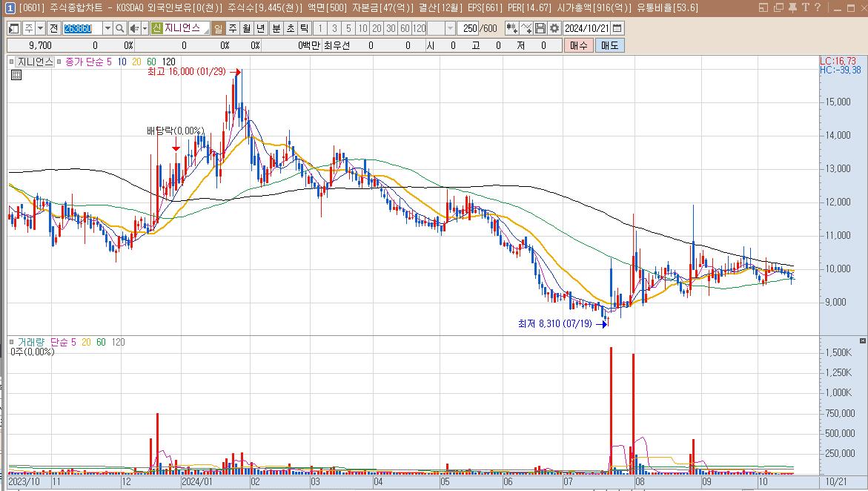Expand the stock code history dropdown
The image size is (868, 491).
107,28
